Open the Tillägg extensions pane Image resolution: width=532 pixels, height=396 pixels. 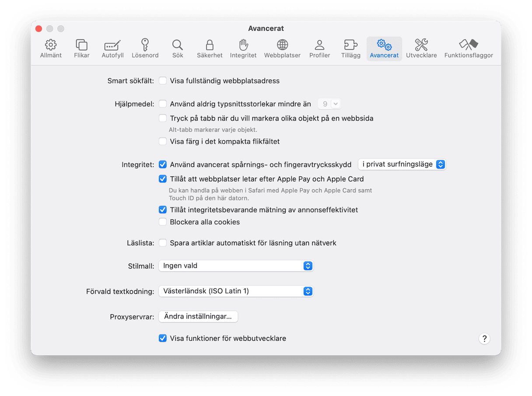[x=350, y=49]
